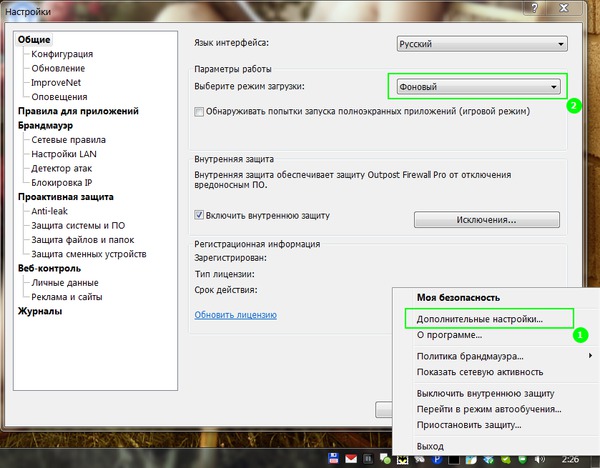Select 'Показать сетевую активность' menu item
The width and height of the screenshot is (600, 468).
click(x=480, y=372)
